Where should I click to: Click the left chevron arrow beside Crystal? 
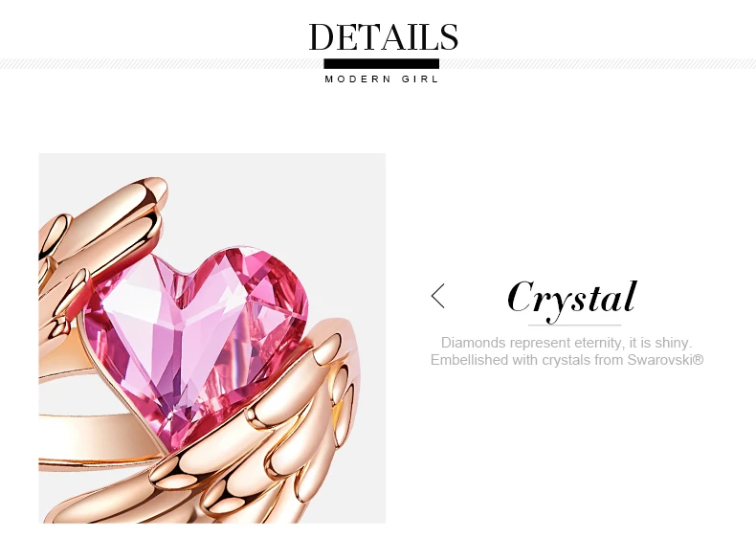437,296
